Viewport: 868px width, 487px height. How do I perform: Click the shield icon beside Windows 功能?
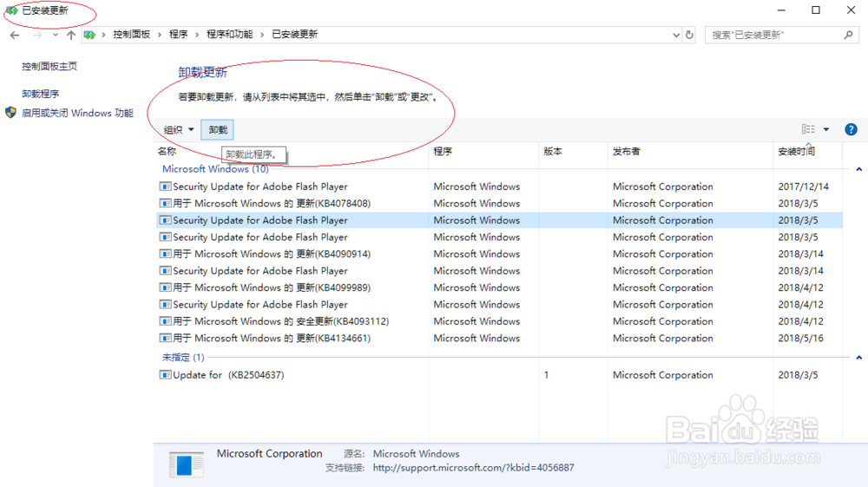pos(10,113)
